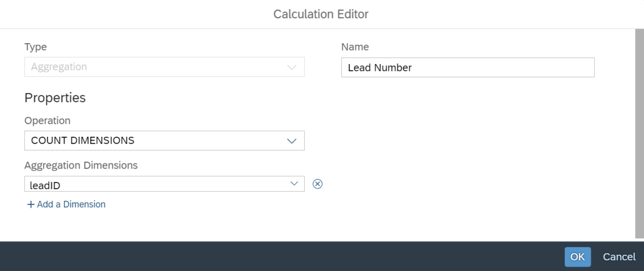The width and height of the screenshot is (644, 271).
Task: Click the Name field label
Action: 355,47
